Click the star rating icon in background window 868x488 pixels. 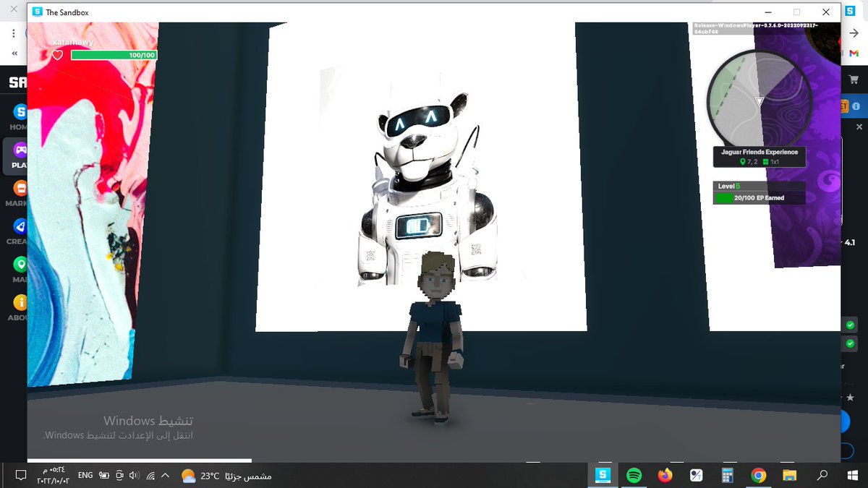pos(851,398)
